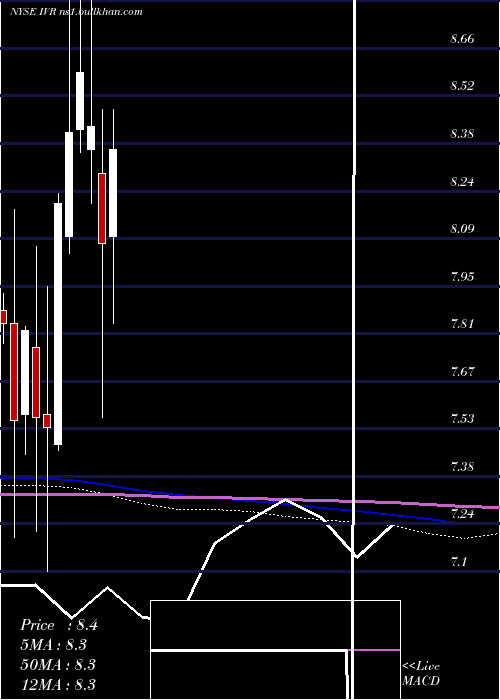Click the 7.81 price axis label
This screenshot has width=500, height=700.
point(462,324)
